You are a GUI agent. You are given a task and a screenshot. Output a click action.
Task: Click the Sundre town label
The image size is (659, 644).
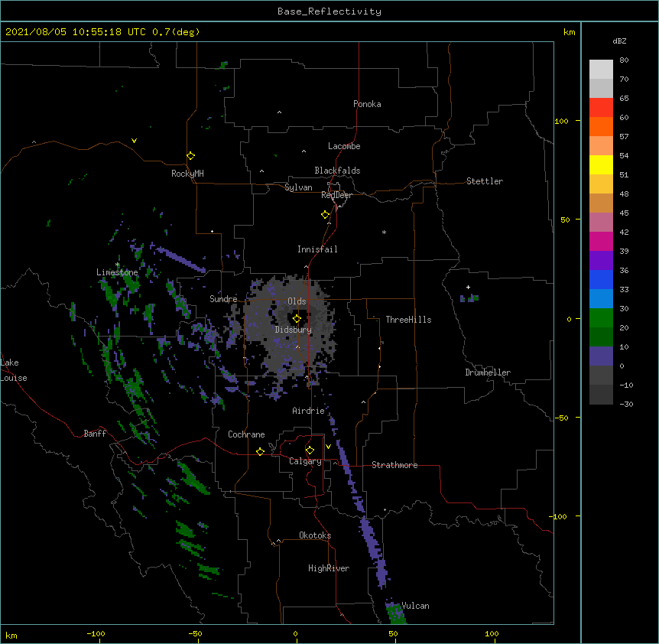(x=223, y=299)
